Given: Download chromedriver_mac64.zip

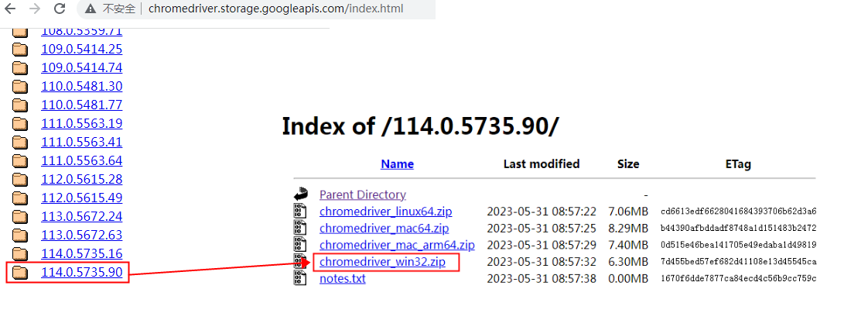Looking at the screenshot, I should coord(384,228).
